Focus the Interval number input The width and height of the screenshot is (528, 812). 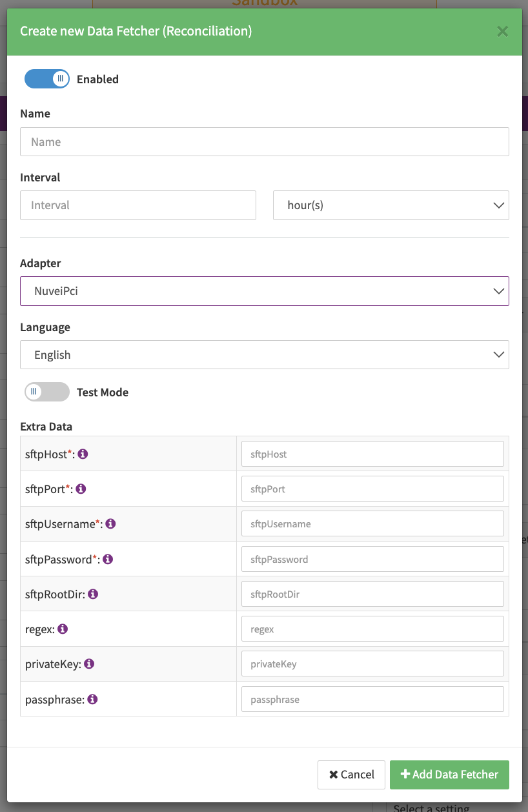pos(138,205)
